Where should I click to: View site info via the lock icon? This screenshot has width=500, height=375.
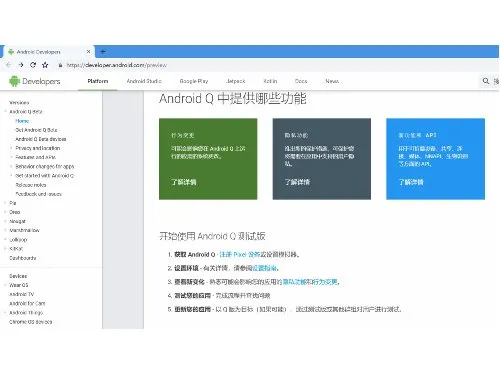click(60, 65)
